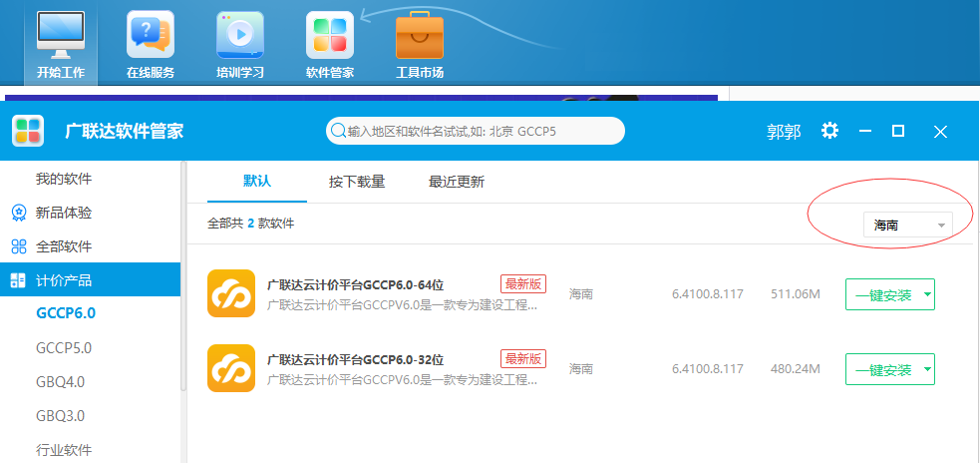The width and height of the screenshot is (980, 463).
Task: Select 计价产品 category
Action: (x=90, y=279)
